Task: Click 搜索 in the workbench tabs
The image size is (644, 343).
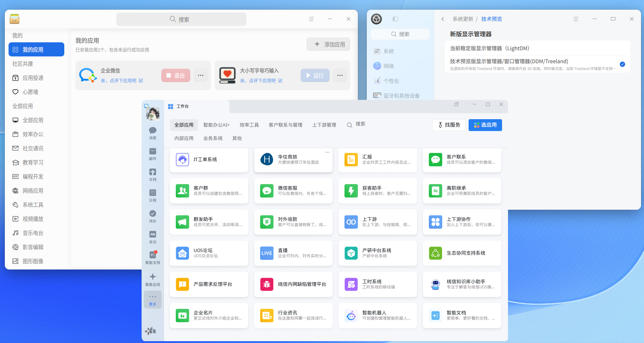Action: pyautogui.click(x=356, y=124)
